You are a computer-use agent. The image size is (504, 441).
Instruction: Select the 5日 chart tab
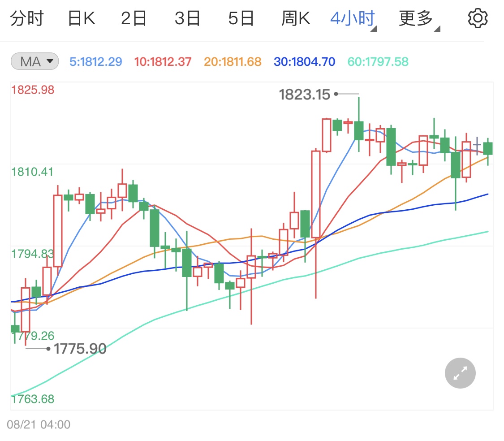coord(241,18)
